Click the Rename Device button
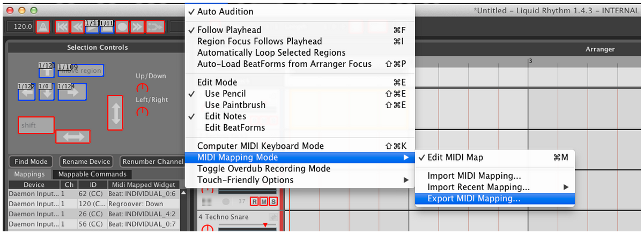The height and width of the screenshot is (234, 644). pyautogui.click(x=86, y=162)
